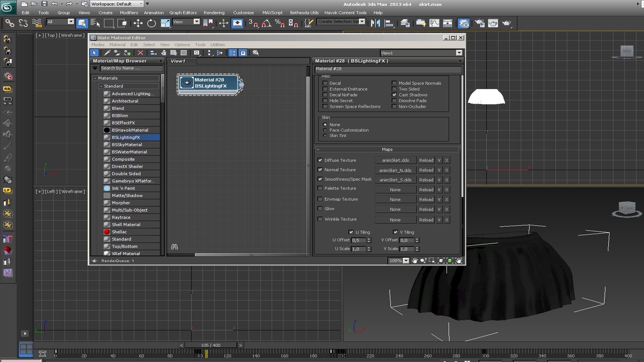Viewport: 644px width, 362px height.
Task: Reload the animSkirt.dds diffuse texture
Action: [x=426, y=160]
